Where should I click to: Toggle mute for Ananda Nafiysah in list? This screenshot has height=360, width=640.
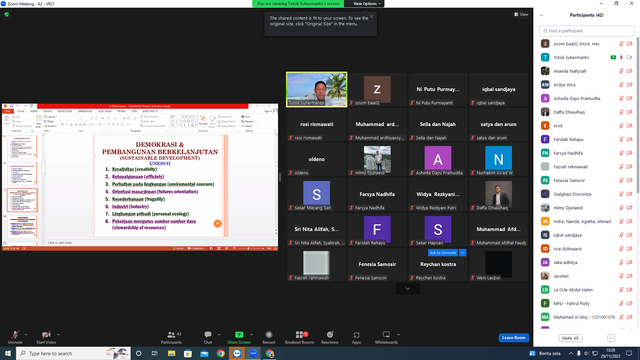coord(621,71)
